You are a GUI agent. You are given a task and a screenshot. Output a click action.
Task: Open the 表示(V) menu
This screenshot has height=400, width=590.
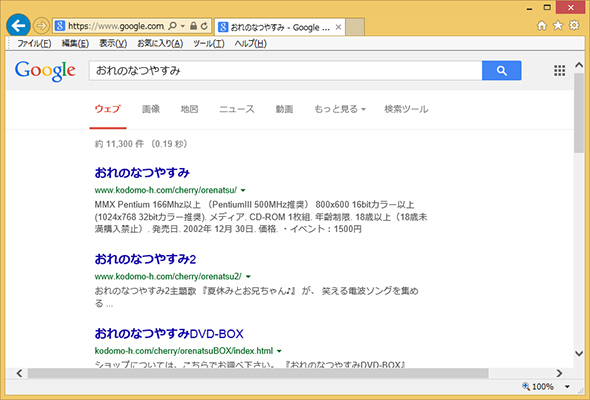pyautogui.click(x=113, y=44)
